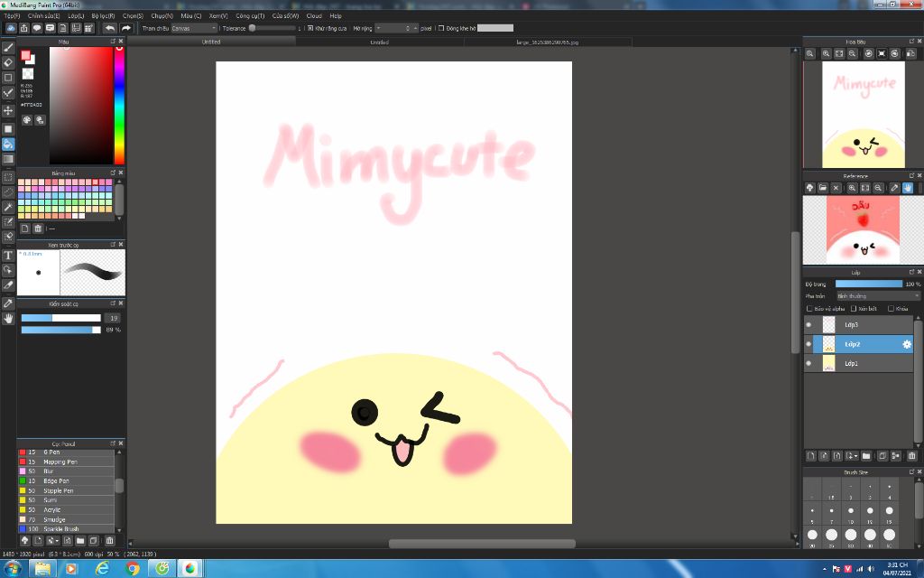This screenshot has height=578, width=924.
Task: Select the Magic Wand tool
Action: [8, 207]
